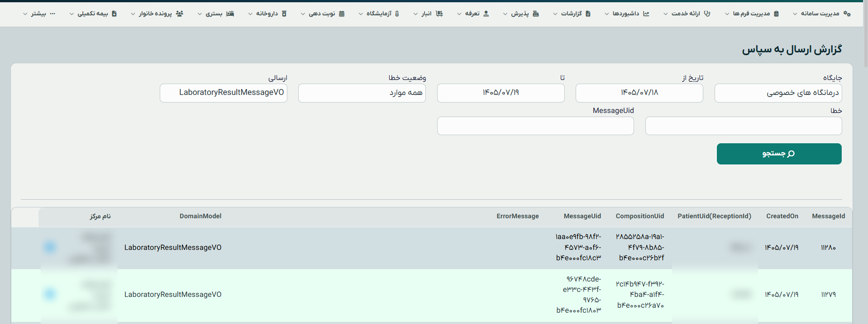Expand the انبار menu chevron
Image resolution: width=868 pixels, height=324 pixels.
[415, 14]
